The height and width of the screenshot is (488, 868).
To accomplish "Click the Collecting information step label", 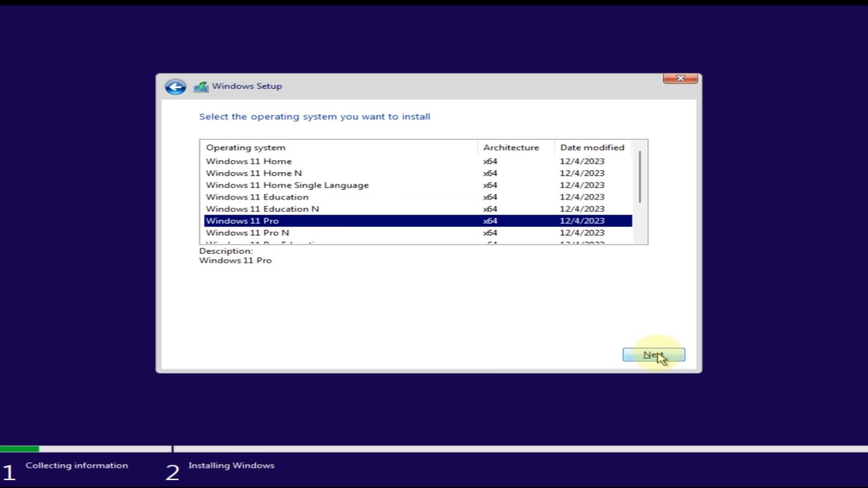I will (x=77, y=465).
